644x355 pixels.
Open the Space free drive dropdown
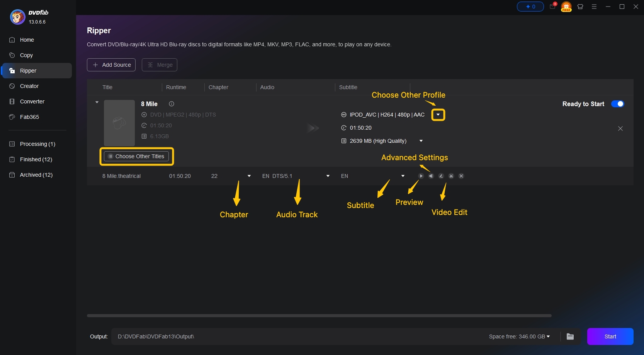coord(548,336)
